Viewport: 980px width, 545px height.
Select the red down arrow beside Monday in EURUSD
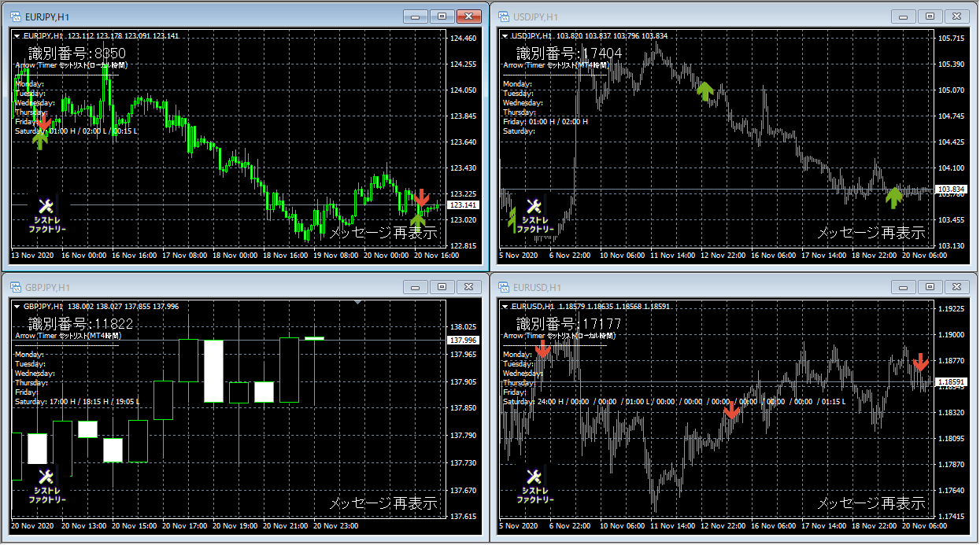[x=543, y=349]
